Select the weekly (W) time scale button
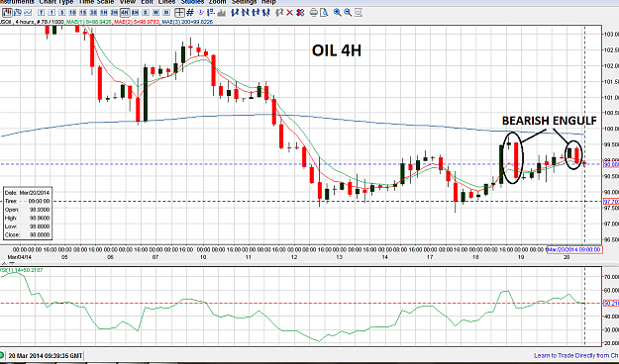The width and height of the screenshot is (619, 364). [x=155, y=13]
